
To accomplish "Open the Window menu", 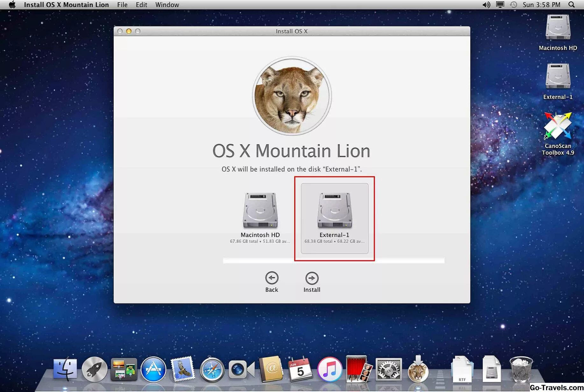I will point(167,5).
